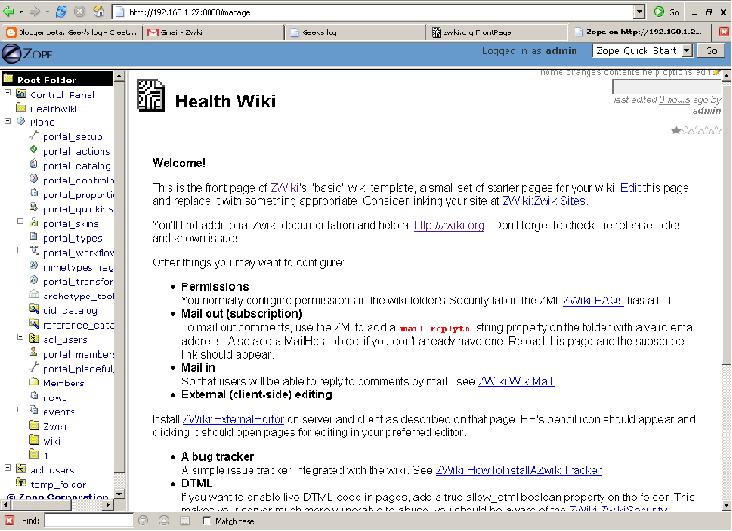Click the Plone site icon
This screenshot has width=732, height=531.
(21, 121)
